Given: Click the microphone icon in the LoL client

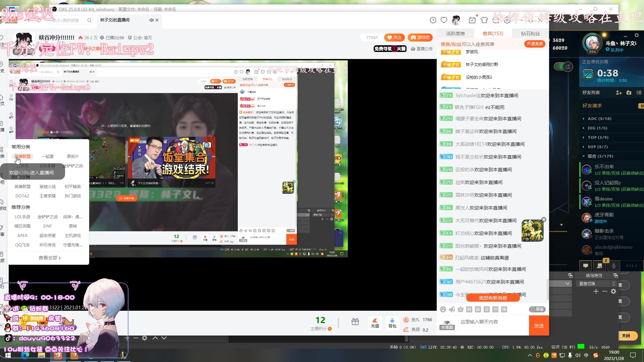Looking at the screenshot, I should [614, 265].
